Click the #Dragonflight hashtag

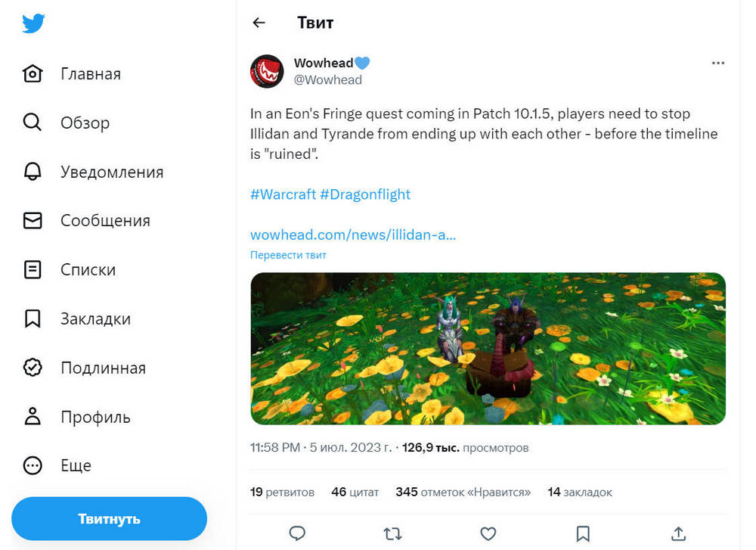pyautogui.click(x=365, y=194)
